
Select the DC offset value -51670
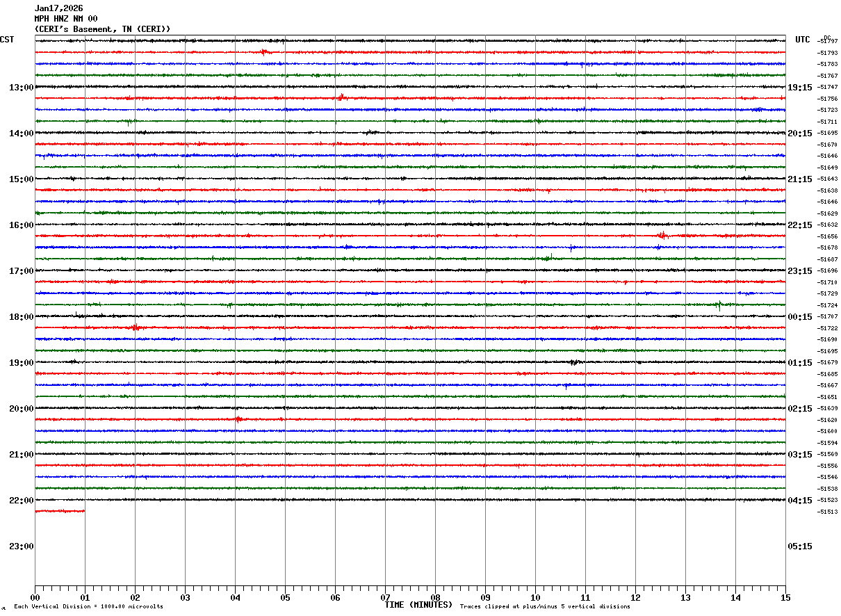[x=828, y=145]
